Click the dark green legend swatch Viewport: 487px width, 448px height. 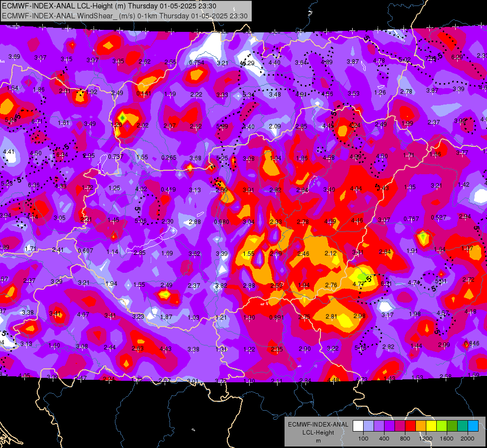click(x=452, y=426)
